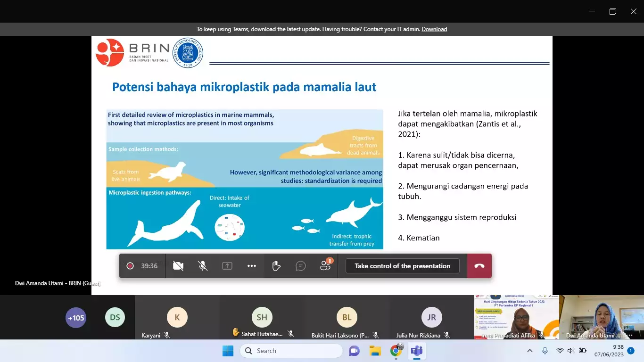Click the Download update link
The height and width of the screenshot is (362, 644).
(434, 29)
